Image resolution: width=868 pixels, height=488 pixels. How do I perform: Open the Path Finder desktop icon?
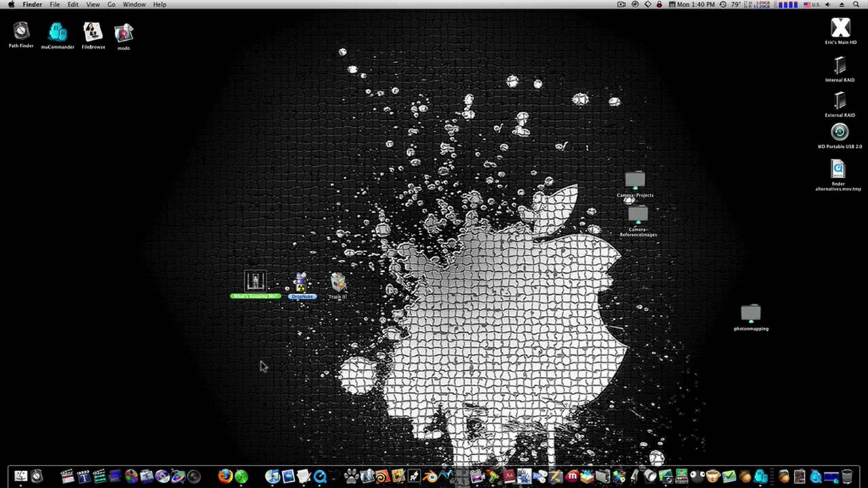pos(21,31)
